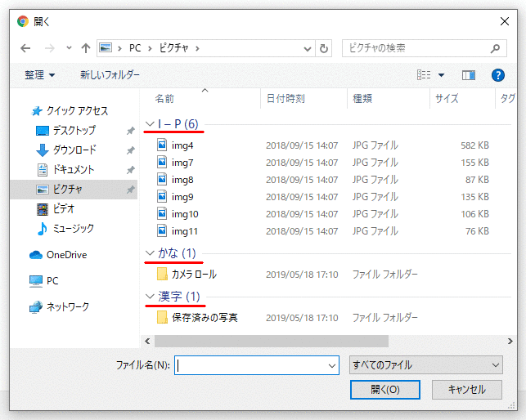
Task: Click the Up one level arrow
Action: 86,48
